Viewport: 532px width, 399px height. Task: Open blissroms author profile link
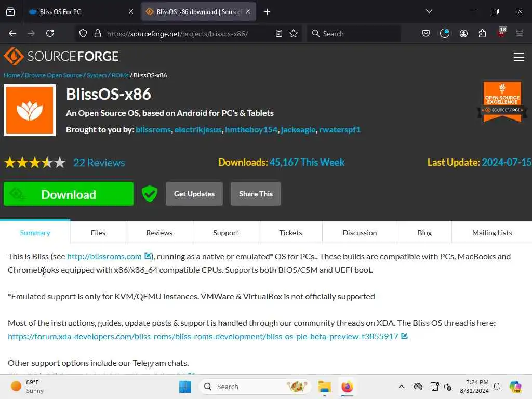click(x=153, y=129)
